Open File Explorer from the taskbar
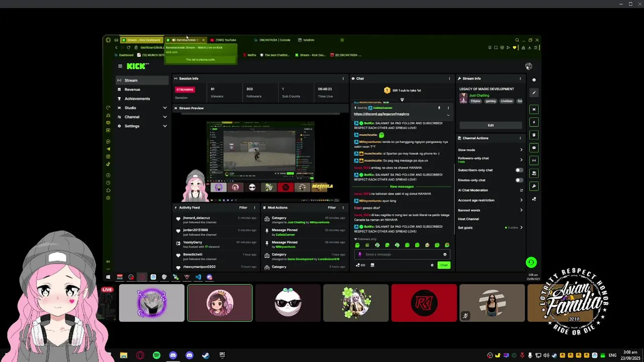Screen dimensions: 644x362 (x=124, y=355)
